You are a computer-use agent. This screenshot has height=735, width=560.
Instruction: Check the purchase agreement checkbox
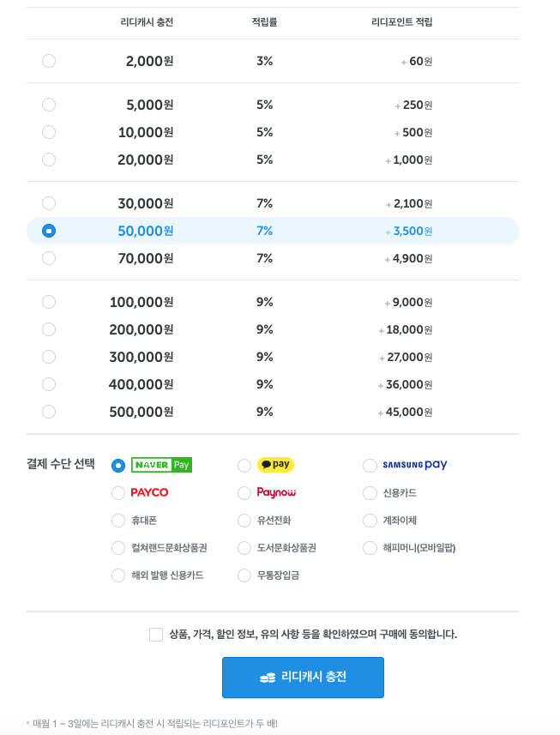[155, 634]
